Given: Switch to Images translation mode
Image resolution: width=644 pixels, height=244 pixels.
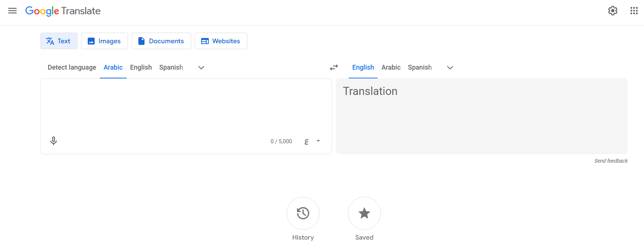Looking at the screenshot, I should [x=104, y=41].
